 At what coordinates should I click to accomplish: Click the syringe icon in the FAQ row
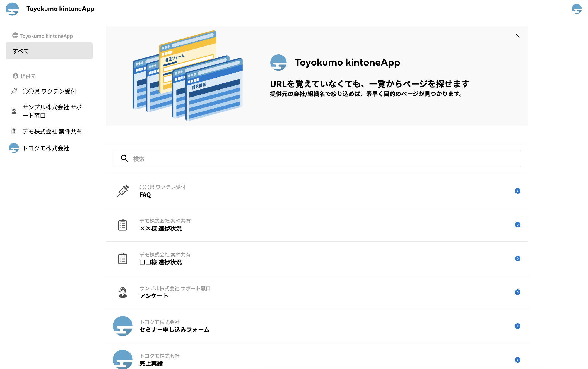click(x=123, y=191)
